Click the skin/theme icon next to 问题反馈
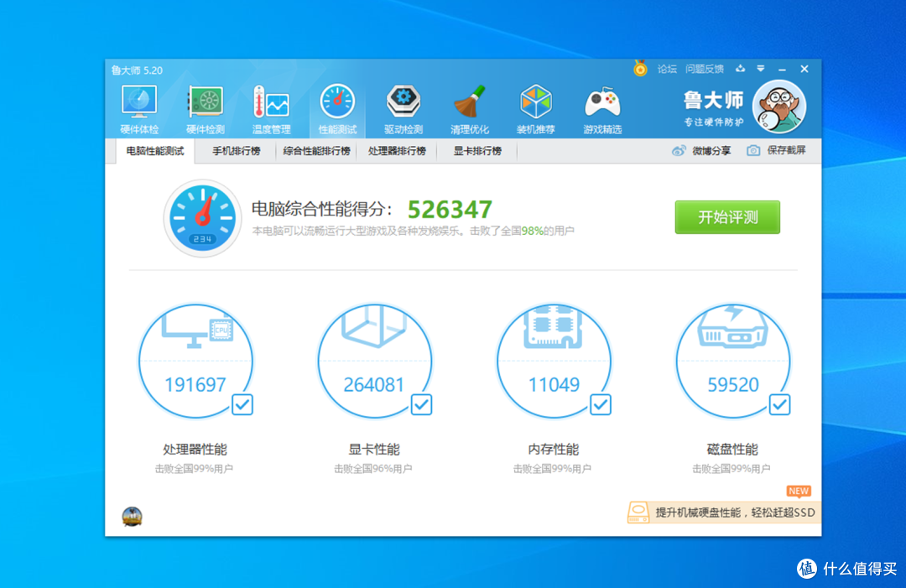The height and width of the screenshot is (588, 906). (740, 69)
